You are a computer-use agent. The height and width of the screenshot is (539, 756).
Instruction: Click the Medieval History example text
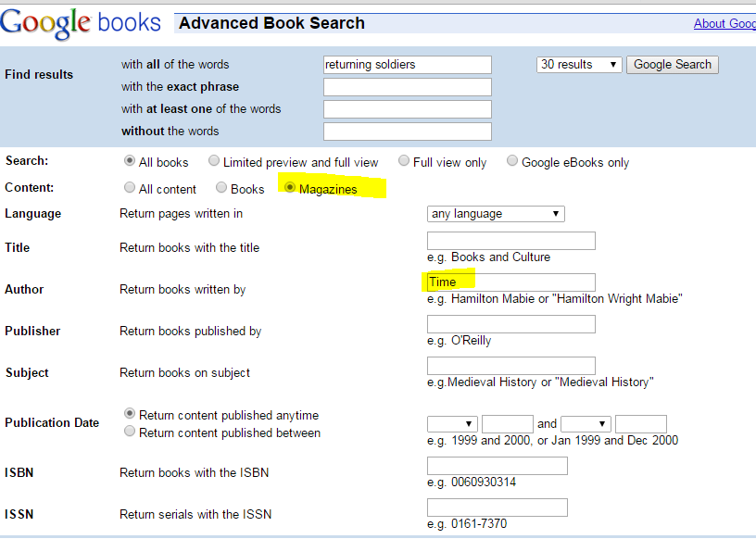[x=540, y=382]
